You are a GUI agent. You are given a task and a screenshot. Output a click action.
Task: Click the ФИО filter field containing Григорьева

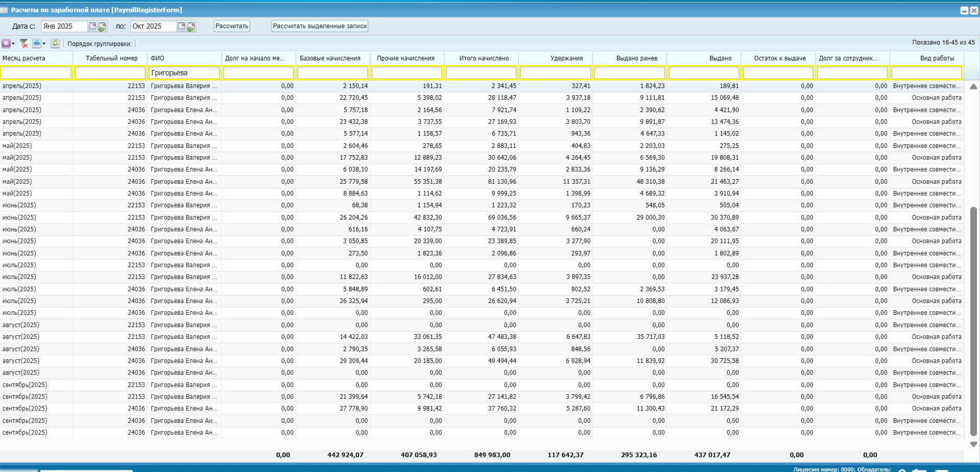pyautogui.click(x=184, y=73)
